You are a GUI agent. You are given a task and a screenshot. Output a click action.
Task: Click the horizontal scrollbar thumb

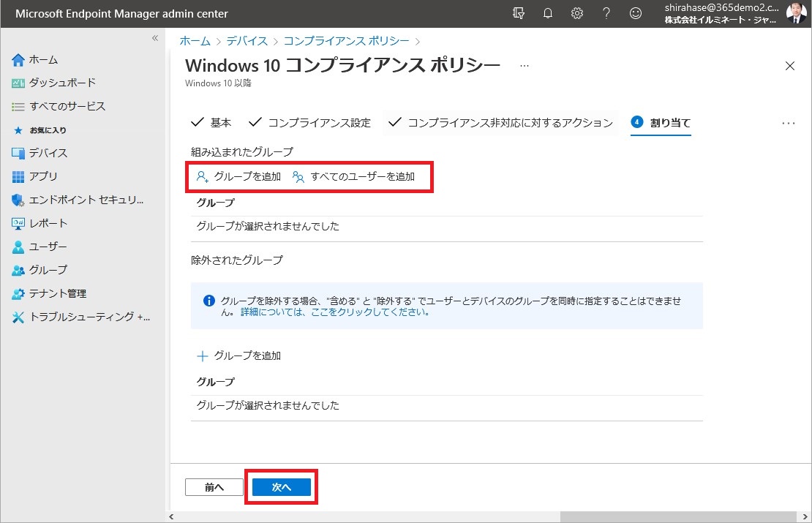tap(678, 517)
